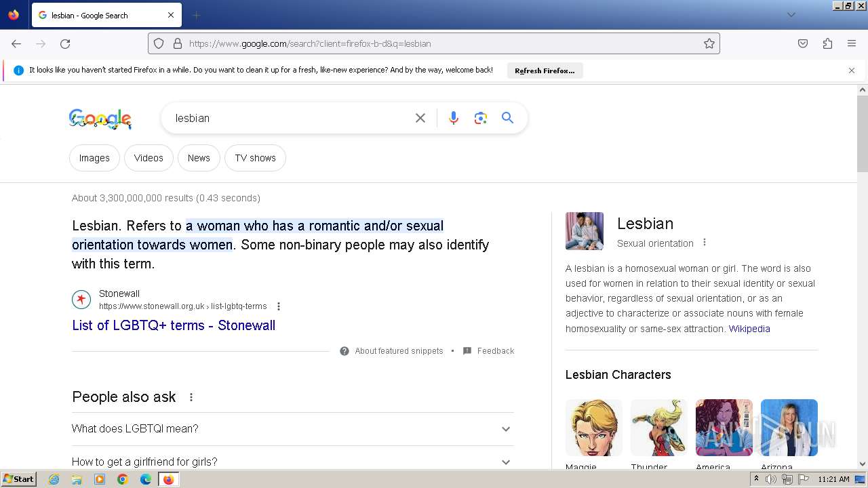Open the taskbar clock showing 11:21 AM
Screen dimensions: 868x488
833,479
